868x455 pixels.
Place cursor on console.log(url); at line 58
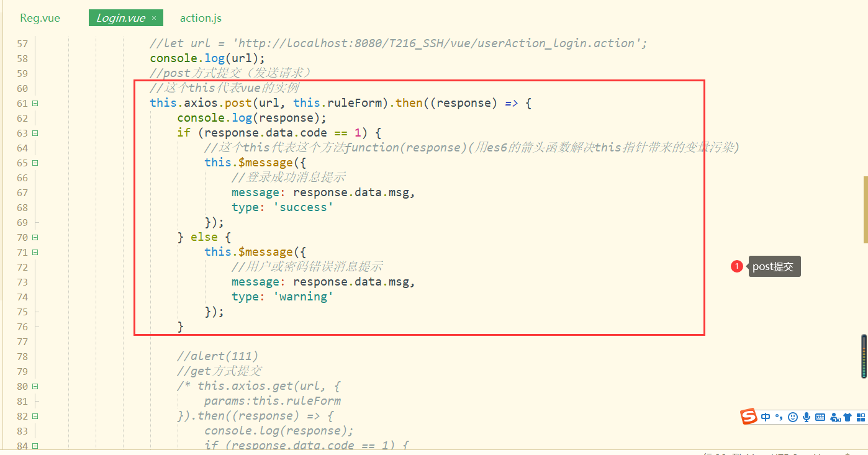pyautogui.click(x=207, y=58)
